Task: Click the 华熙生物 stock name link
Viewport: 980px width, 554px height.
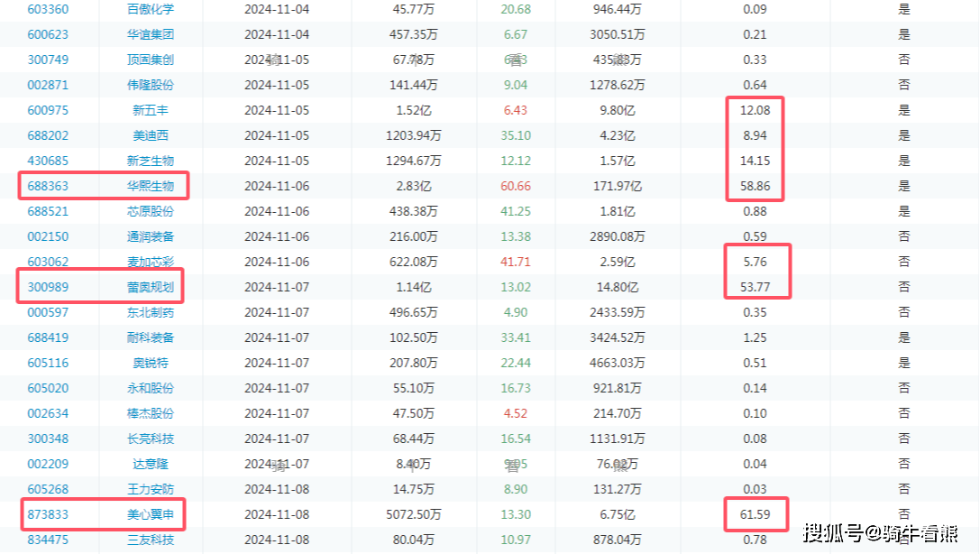Action: coord(150,187)
